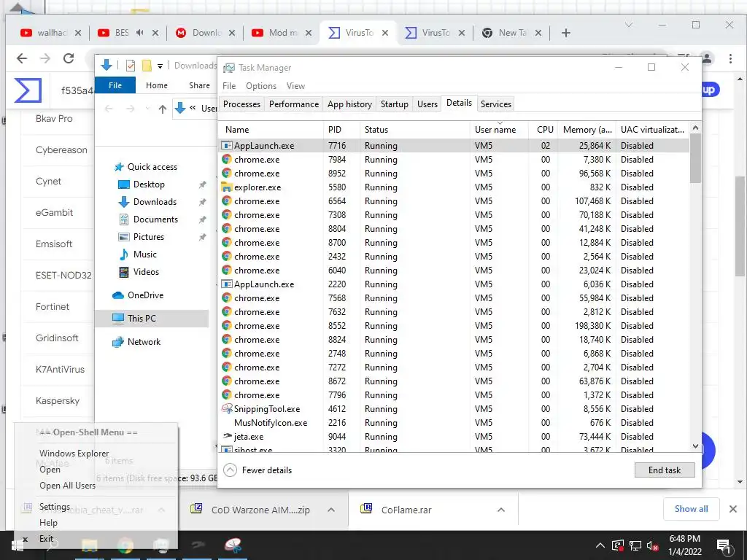Open File Explorer Home ribbon tab
Viewport: 747px width, 560px height.
(157, 85)
